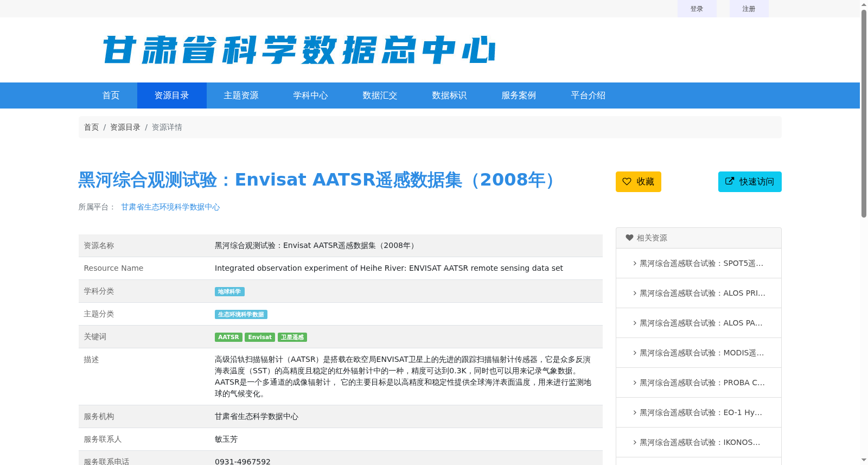Click the yellow 收藏 button text

(646, 182)
